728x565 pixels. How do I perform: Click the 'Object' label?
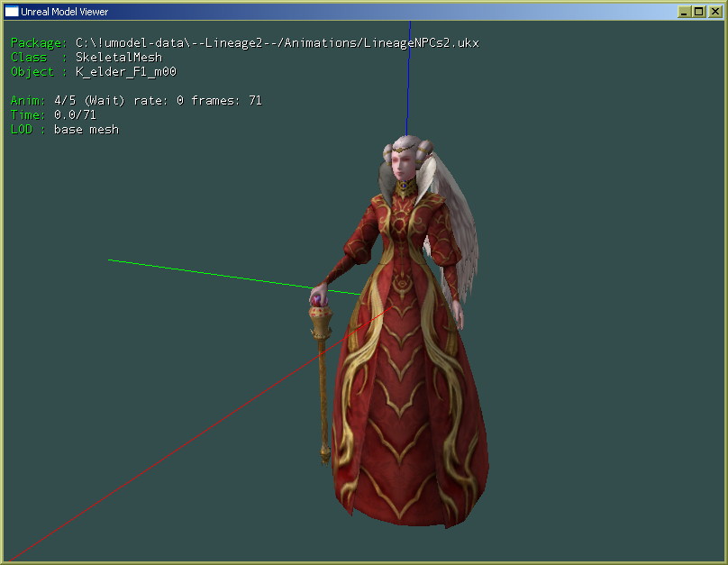[32, 72]
